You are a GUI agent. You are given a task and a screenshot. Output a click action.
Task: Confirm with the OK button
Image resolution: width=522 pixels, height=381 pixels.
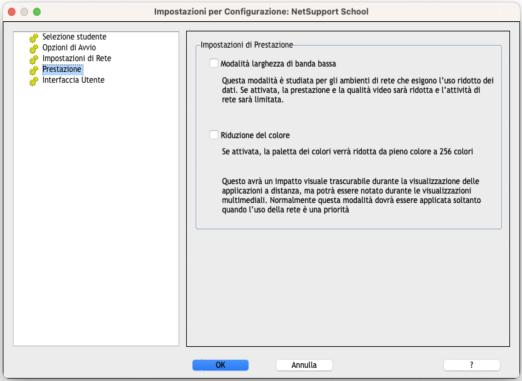(x=220, y=365)
